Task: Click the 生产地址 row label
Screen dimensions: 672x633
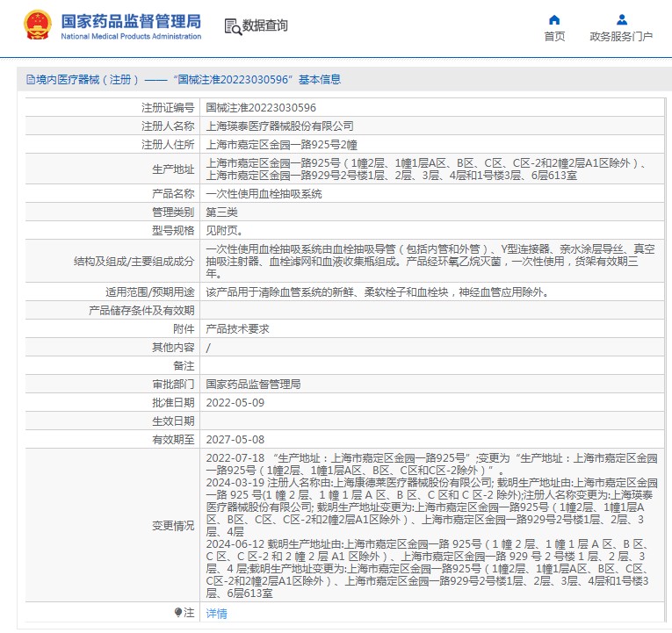Action: 173,169
